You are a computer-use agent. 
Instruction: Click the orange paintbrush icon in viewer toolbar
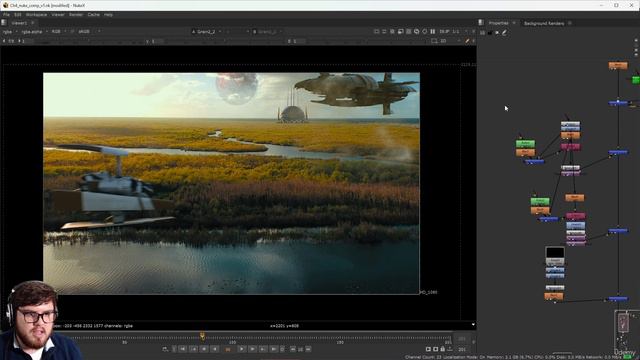point(467,41)
